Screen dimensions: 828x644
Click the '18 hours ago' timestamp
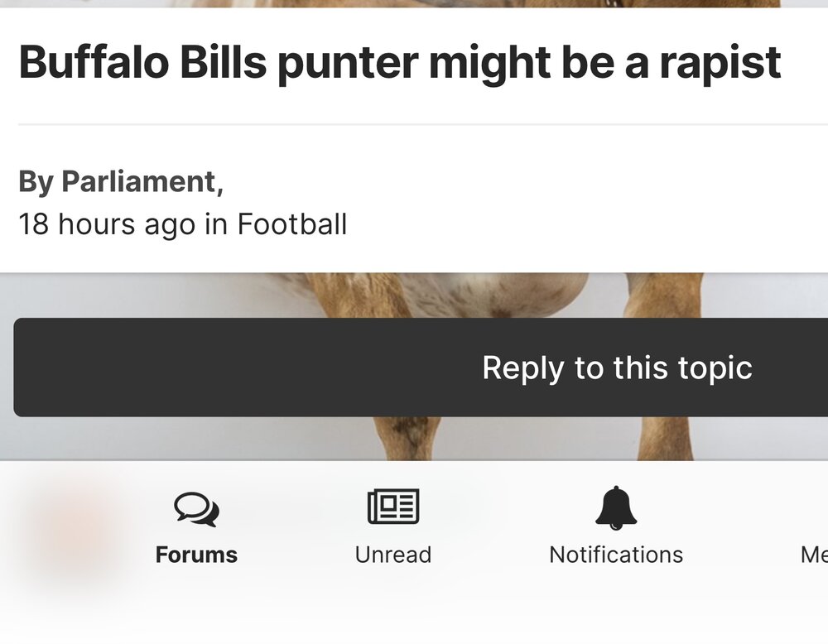click(x=107, y=224)
